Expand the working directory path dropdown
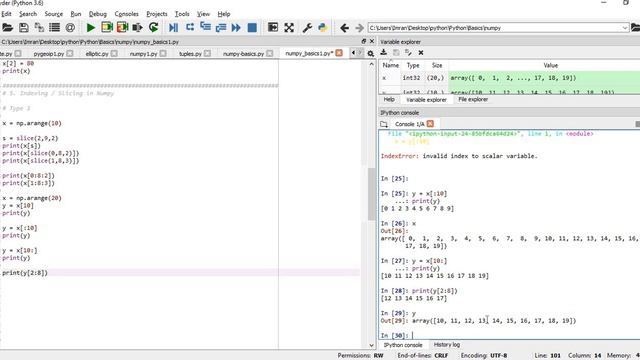640x360 pixels. 624,28
